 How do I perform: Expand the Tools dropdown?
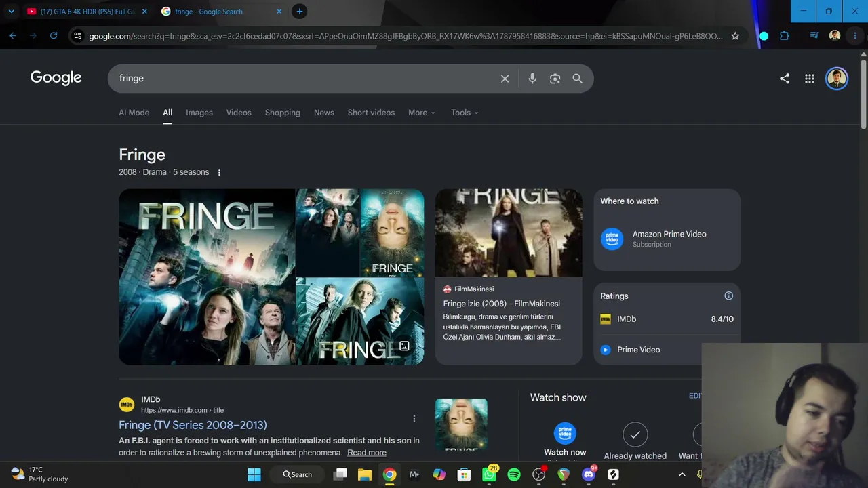point(465,113)
